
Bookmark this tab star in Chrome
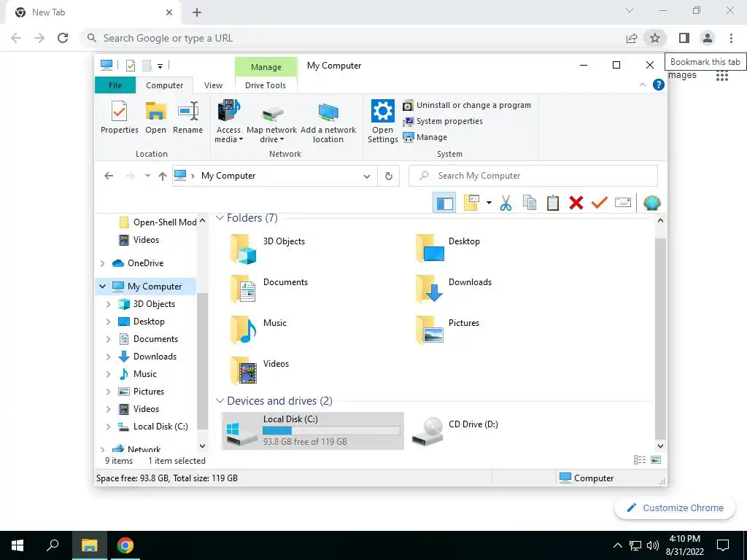(655, 38)
